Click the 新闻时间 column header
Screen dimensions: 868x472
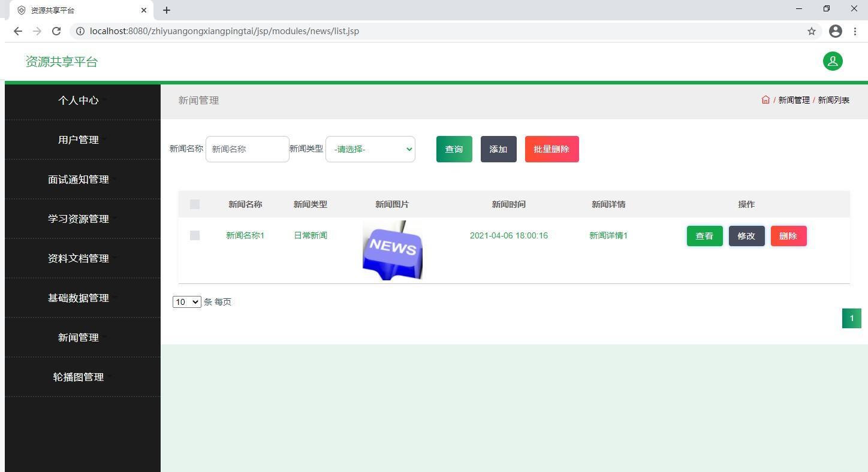tap(509, 204)
